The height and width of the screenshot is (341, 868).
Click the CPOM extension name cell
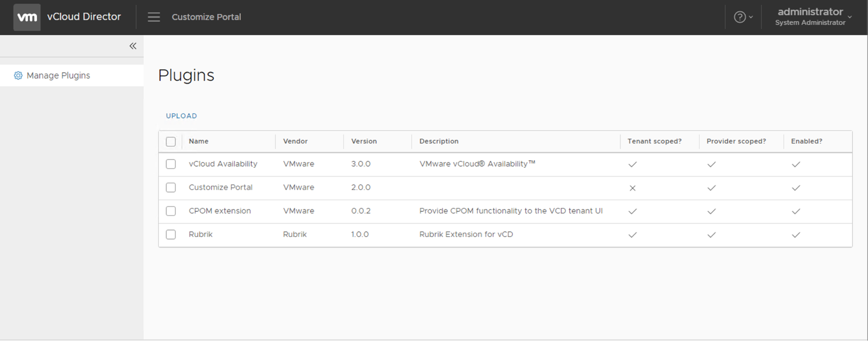click(x=220, y=211)
